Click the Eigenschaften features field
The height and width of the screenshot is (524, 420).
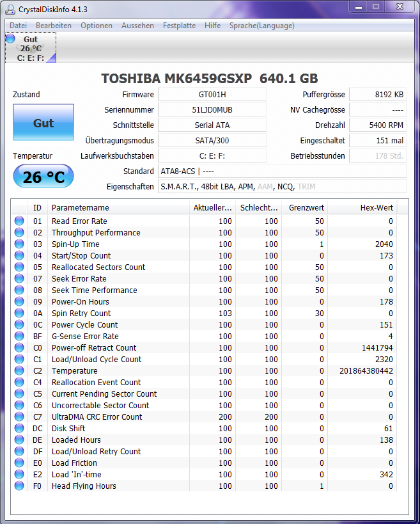click(x=282, y=186)
